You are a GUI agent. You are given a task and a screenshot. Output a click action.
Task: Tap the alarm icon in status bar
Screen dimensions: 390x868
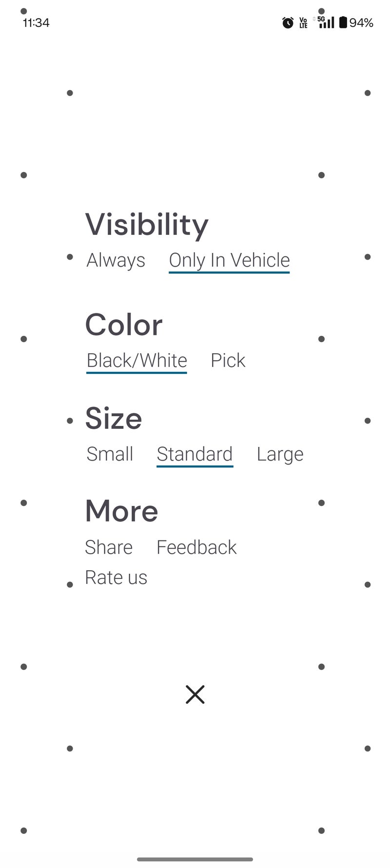[288, 22]
